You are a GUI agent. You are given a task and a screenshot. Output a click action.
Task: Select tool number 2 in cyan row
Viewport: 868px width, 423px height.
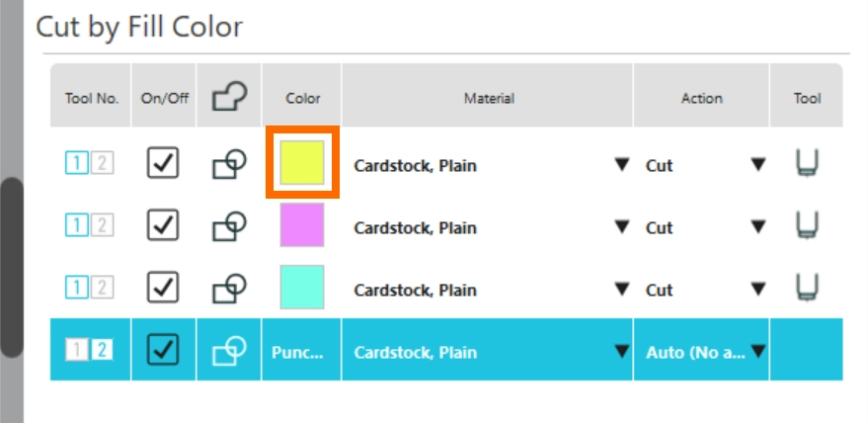(x=102, y=290)
